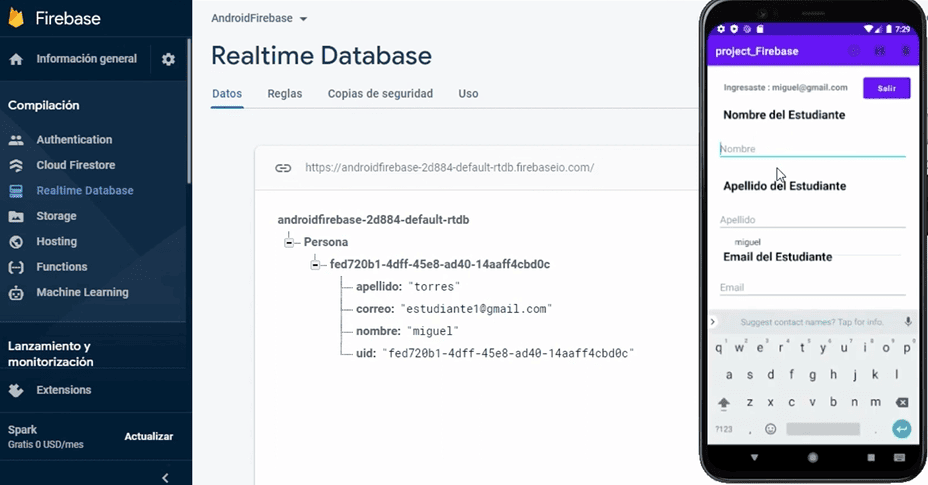Viewport: 928px width, 485px height.
Task: Tap the shift key on phone keyboard
Action: click(724, 403)
